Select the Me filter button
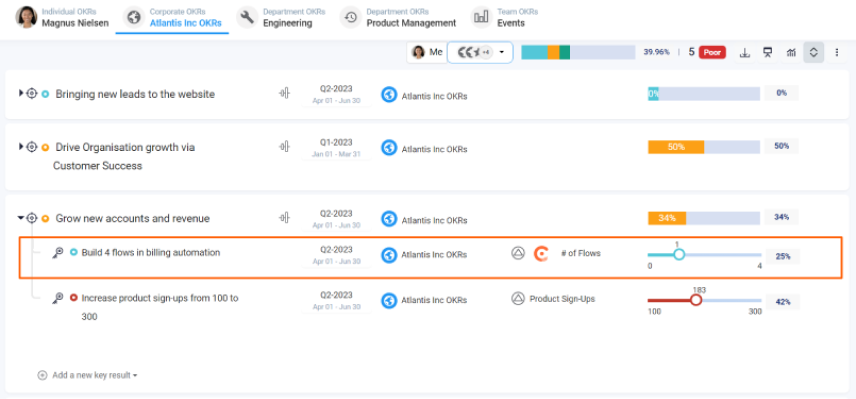Image resolution: width=856 pixels, height=399 pixels. (x=427, y=52)
